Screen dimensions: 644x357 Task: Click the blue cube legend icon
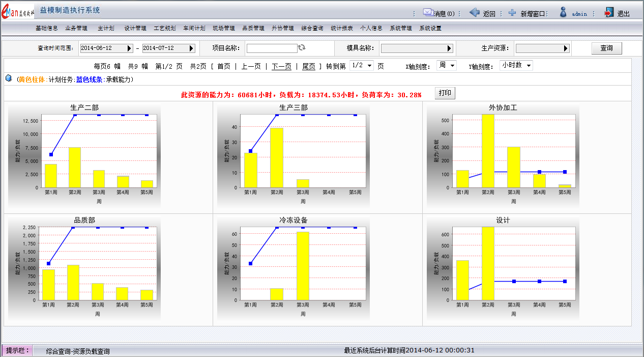tap(9, 79)
